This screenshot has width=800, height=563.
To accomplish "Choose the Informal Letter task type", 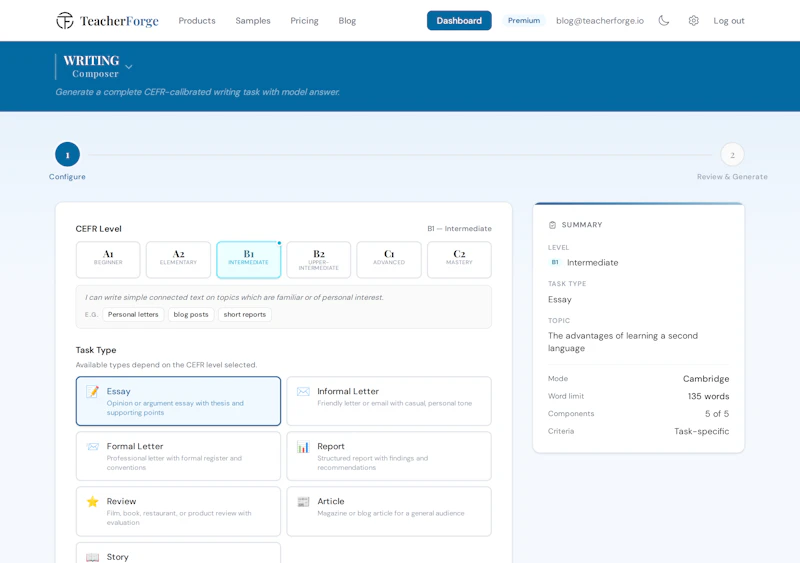I will click(389, 401).
